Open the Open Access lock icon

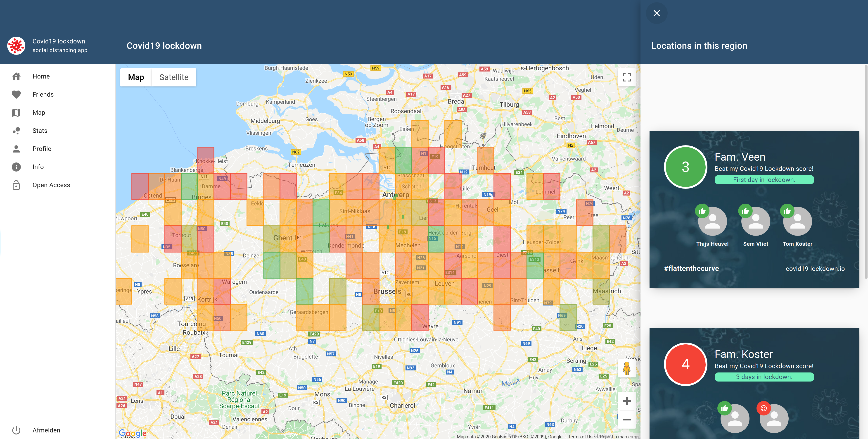[x=16, y=185]
